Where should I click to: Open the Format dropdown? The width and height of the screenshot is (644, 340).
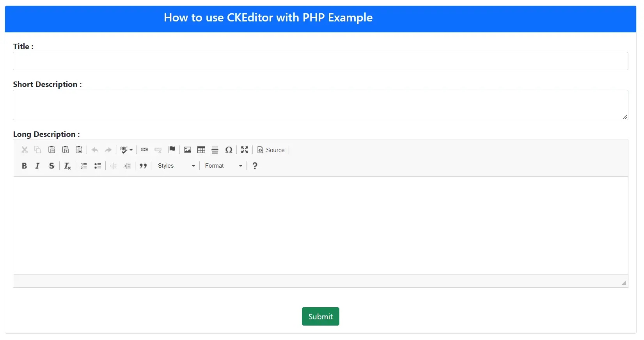224,166
